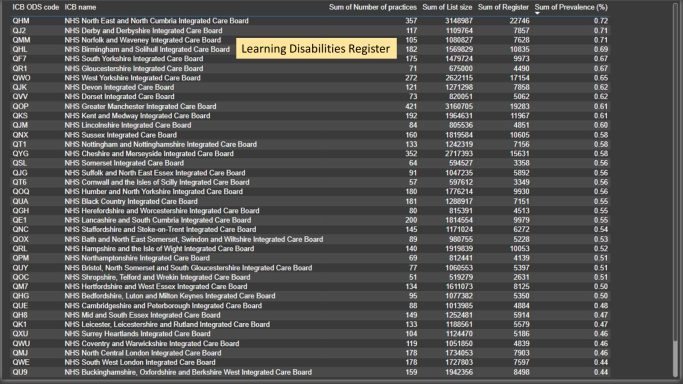Select NHS Suffolk and North East Essex row name
This screenshot has width=683, height=384.
(x=155, y=173)
